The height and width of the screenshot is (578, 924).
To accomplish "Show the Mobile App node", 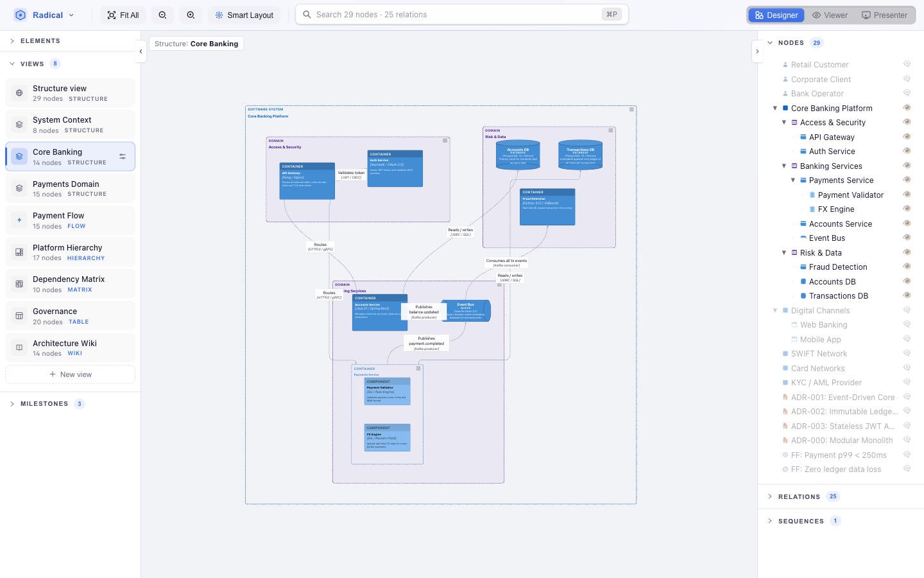I will 907,339.
